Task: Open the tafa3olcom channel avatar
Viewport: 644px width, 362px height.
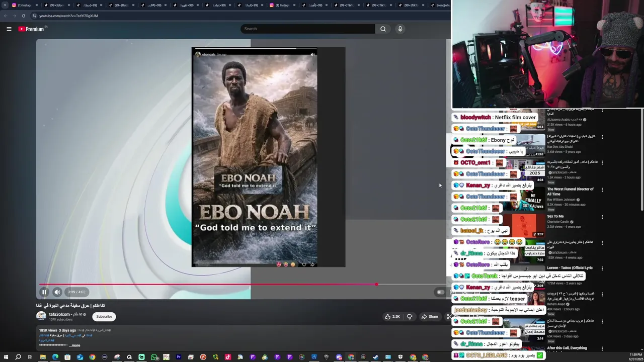Action: point(41,316)
